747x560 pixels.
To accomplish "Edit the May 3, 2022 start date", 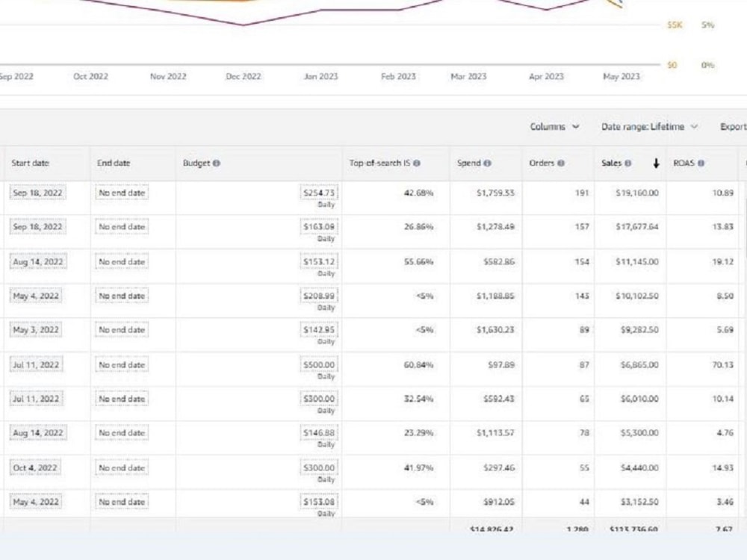I will [36, 329].
